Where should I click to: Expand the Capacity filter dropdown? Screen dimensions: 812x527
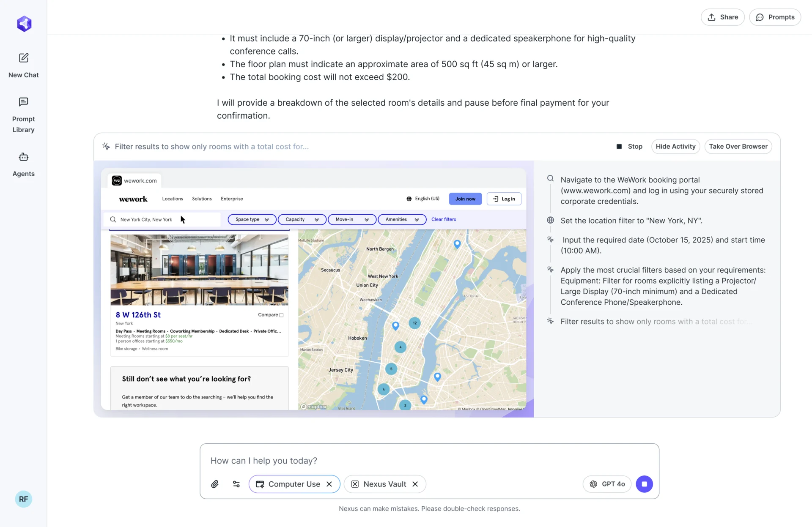pyautogui.click(x=302, y=219)
